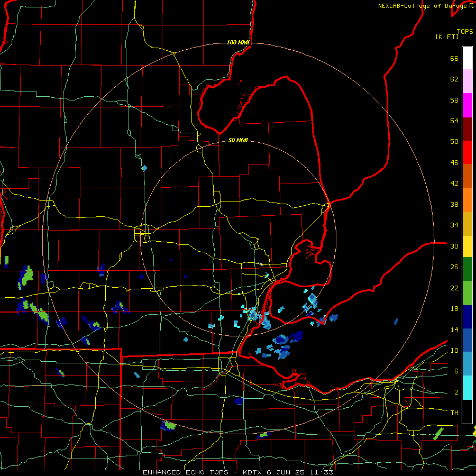This screenshot has width=476, height=476.
Task: Click the white swatch in the tops legend
Action: coord(467,58)
